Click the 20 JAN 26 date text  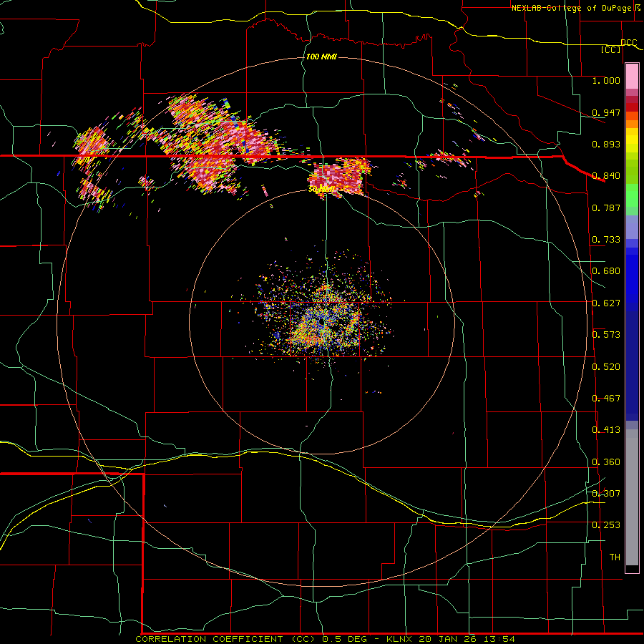coord(448,639)
